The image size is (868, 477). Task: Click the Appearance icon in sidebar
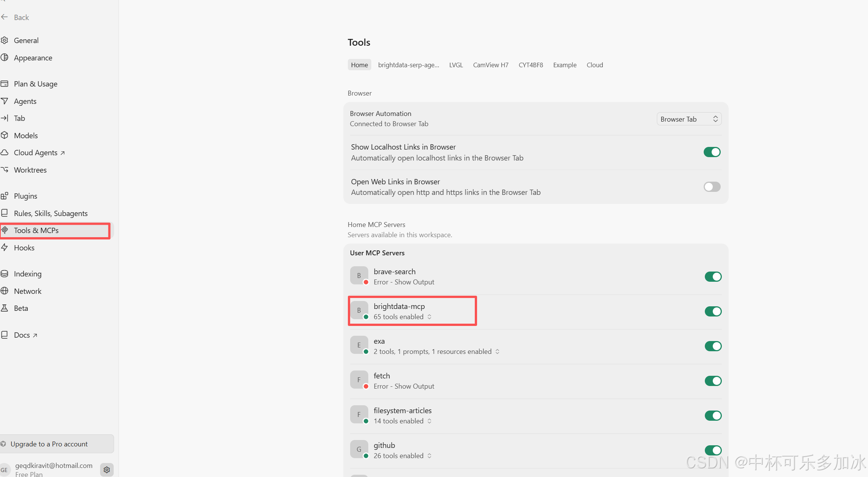click(x=5, y=57)
